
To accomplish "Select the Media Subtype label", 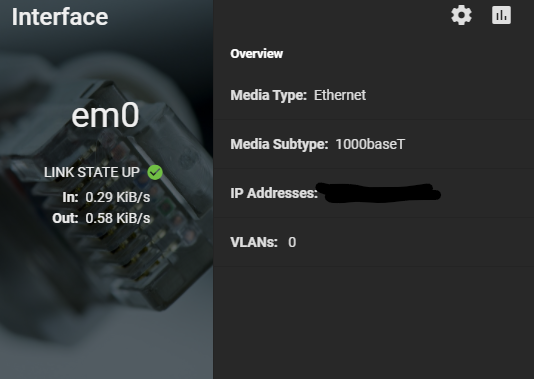I will (x=279, y=144).
